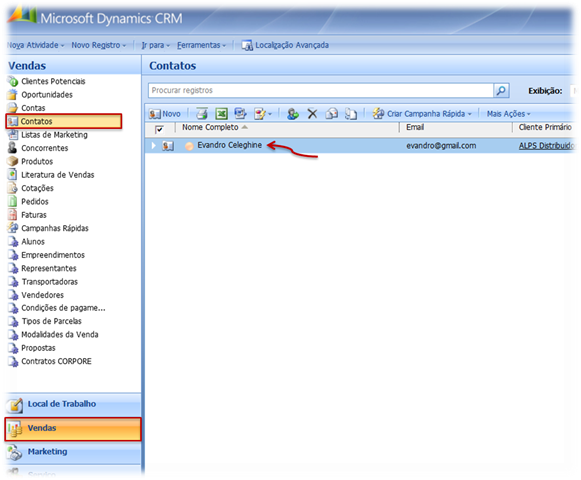Click the Novo contact button

tap(165, 114)
